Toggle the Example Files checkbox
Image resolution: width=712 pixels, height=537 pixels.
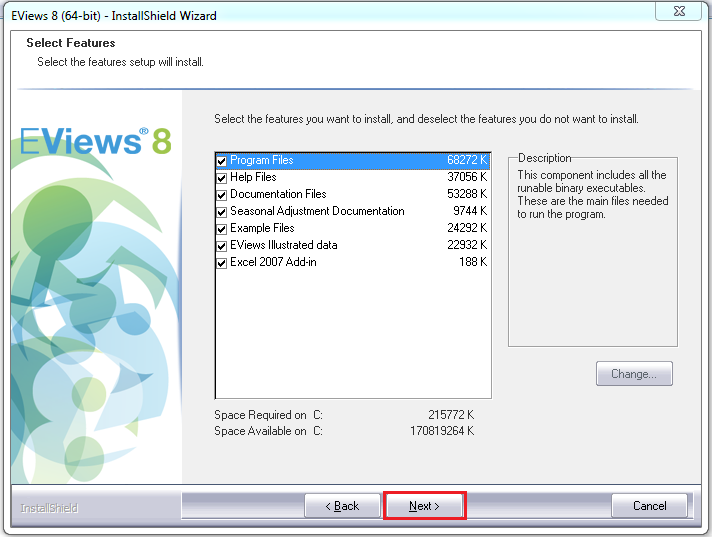[222, 229]
